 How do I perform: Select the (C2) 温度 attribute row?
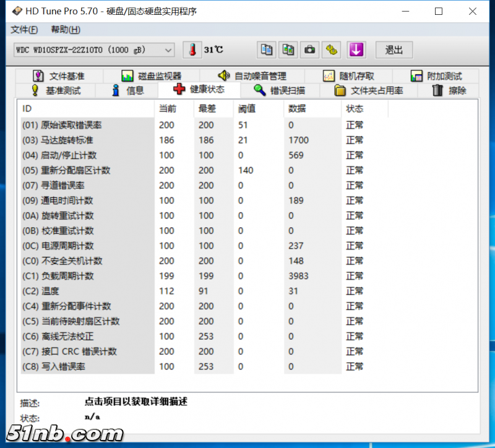87,291
